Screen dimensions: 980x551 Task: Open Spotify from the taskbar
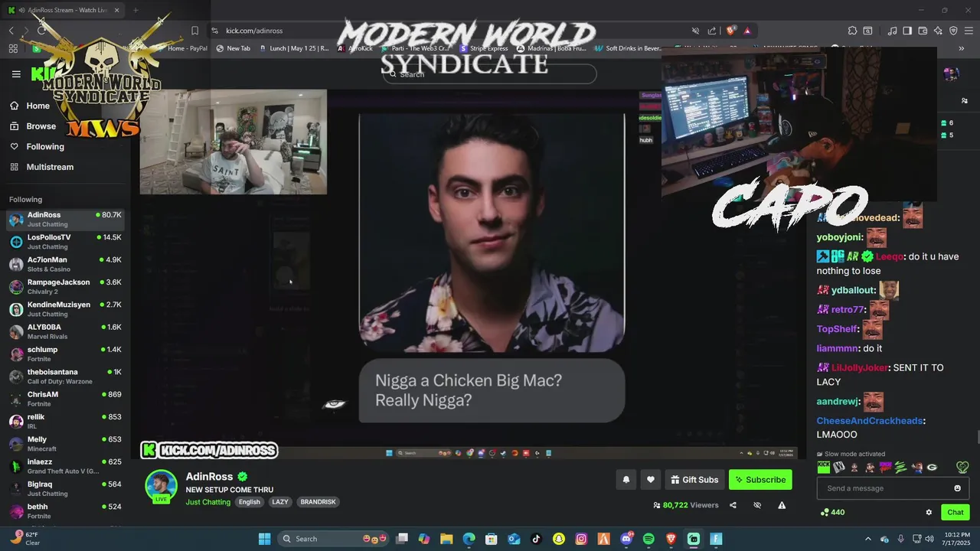648,539
